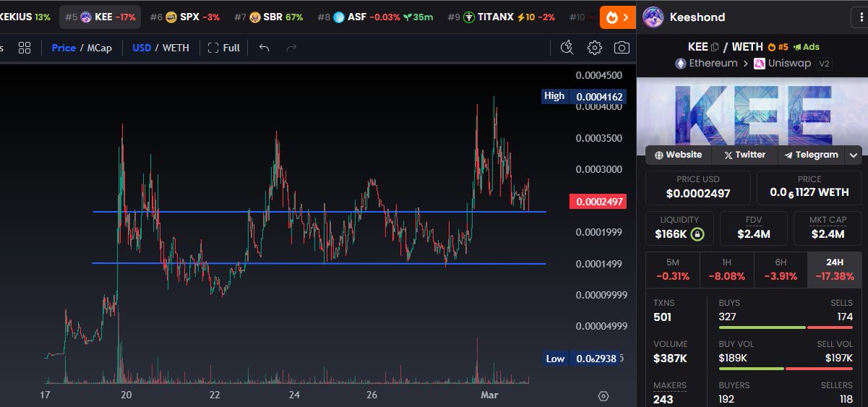The width and height of the screenshot is (868, 407).
Task: Click the BUYS 327 value
Action: pyautogui.click(x=727, y=317)
